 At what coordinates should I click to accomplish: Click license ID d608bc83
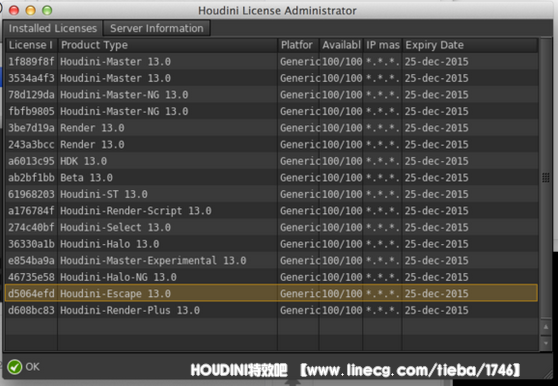[31, 310]
